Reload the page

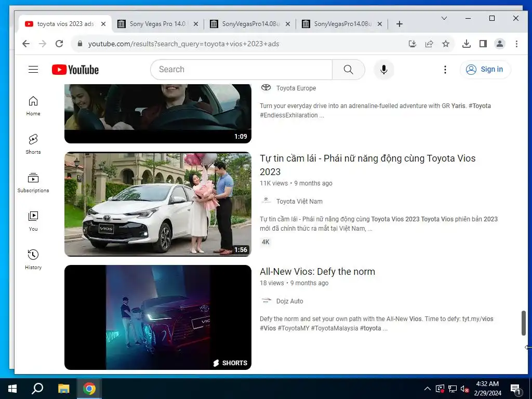tap(59, 44)
